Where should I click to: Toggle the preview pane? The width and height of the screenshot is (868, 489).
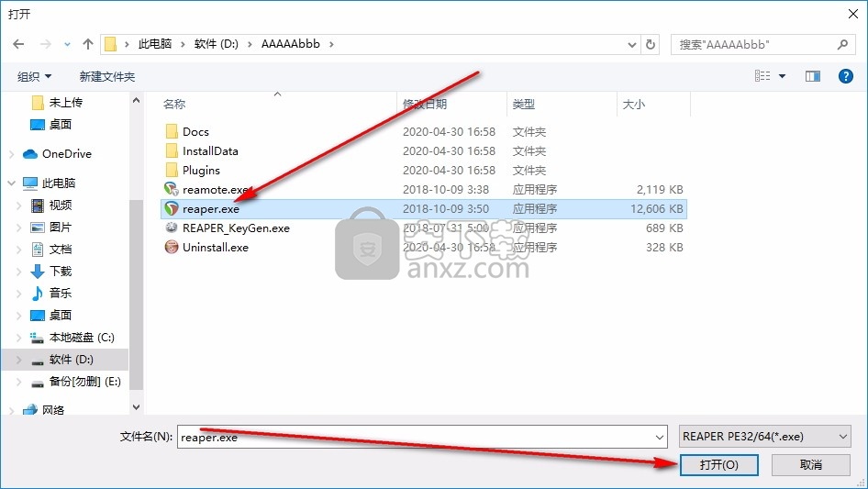point(813,76)
